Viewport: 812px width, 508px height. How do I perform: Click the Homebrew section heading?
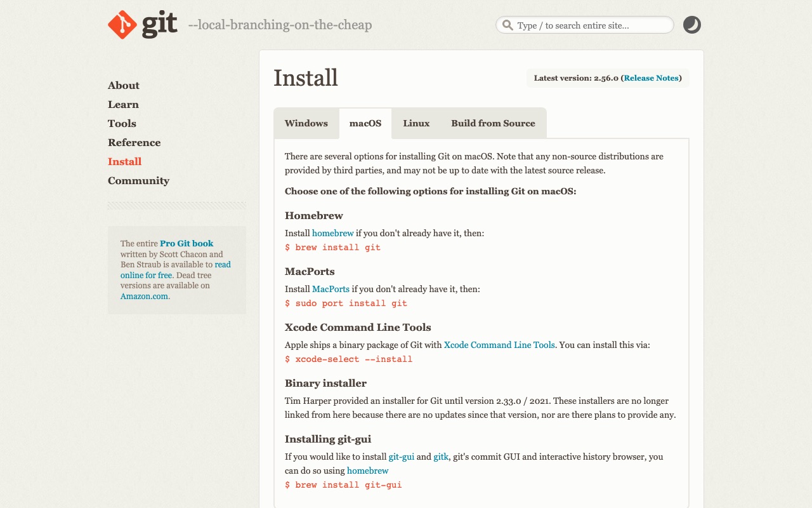tap(314, 215)
